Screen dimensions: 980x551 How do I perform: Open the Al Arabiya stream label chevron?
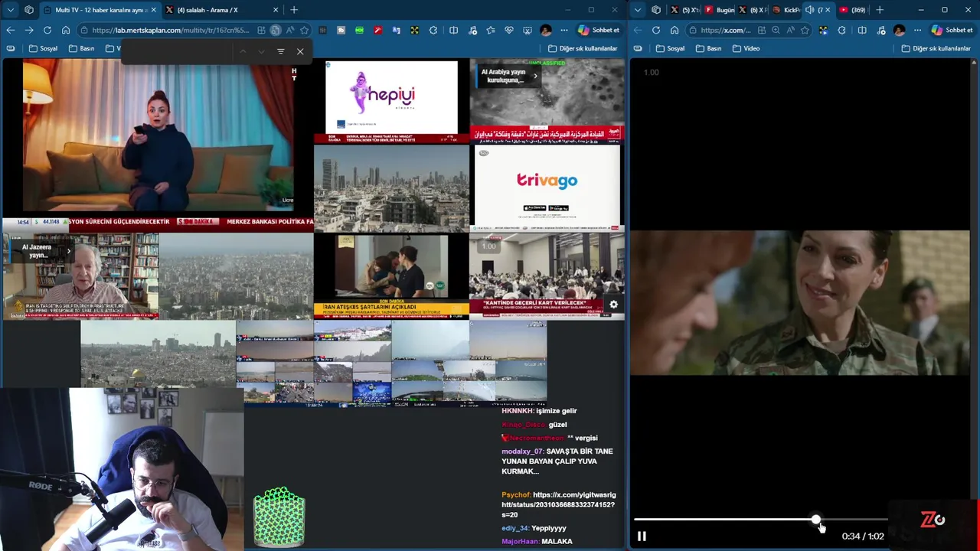[x=535, y=76]
